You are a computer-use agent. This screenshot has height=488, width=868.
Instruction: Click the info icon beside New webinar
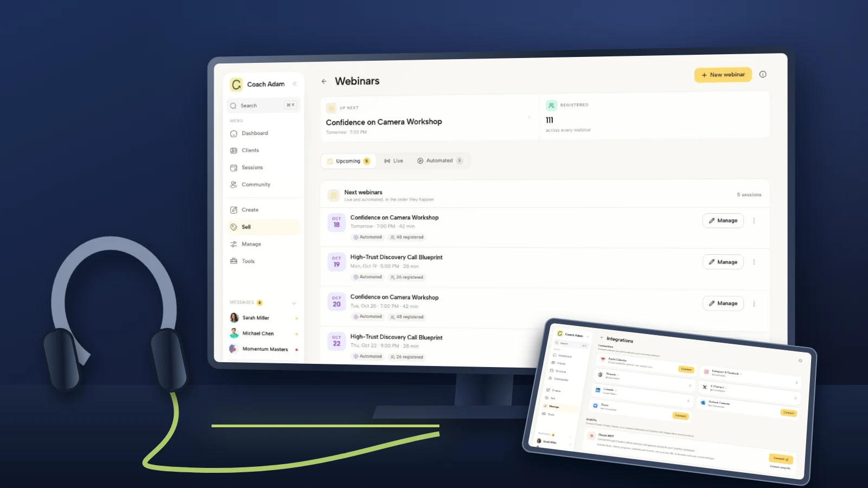click(x=763, y=74)
